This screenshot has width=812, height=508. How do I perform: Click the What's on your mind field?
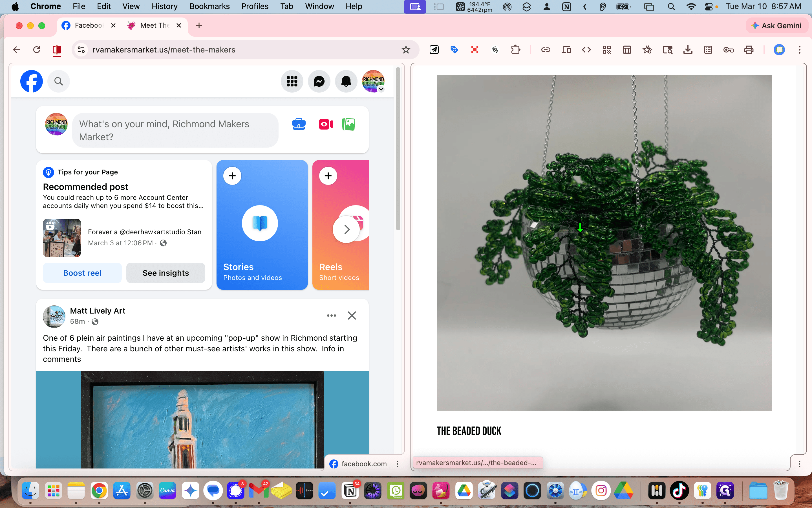click(175, 130)
